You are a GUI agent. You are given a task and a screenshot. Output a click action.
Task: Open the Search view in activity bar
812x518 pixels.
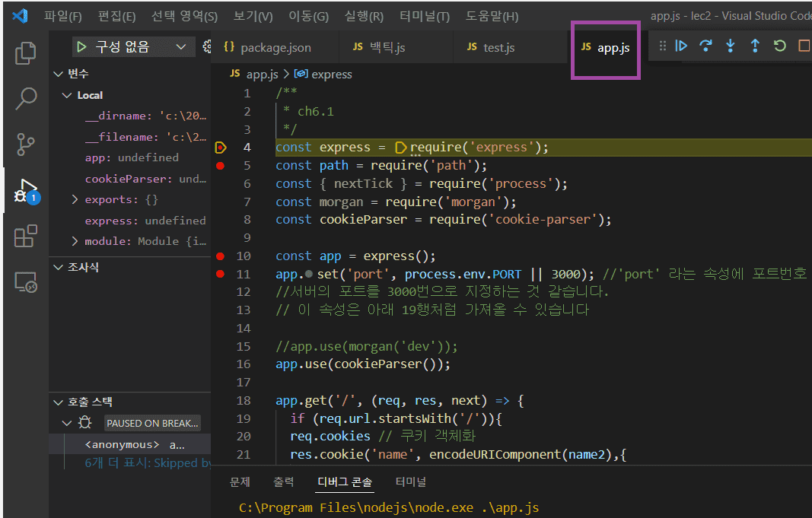26,98
